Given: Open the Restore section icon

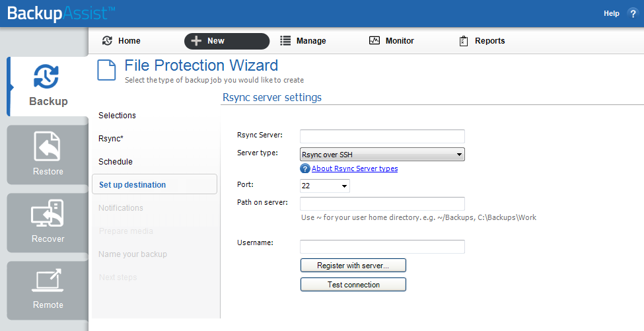Looking at the screenshot, I should pos(48,146).
